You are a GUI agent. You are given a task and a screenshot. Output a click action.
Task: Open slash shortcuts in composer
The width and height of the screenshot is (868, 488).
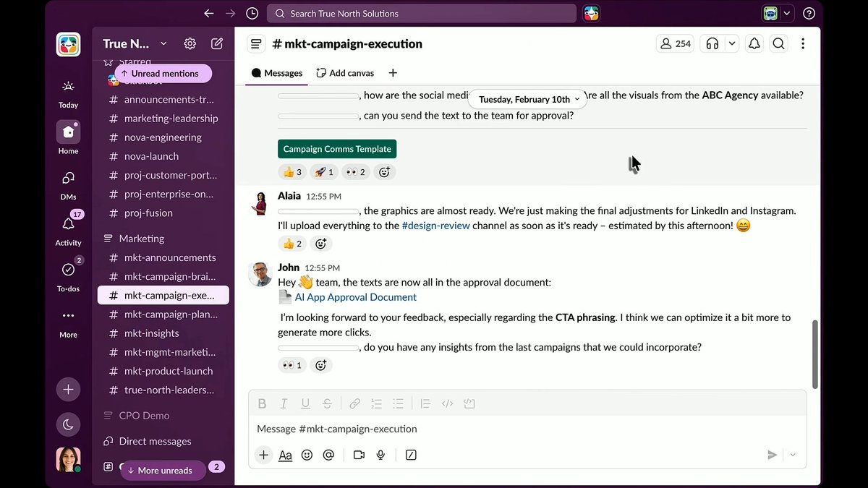coord(411,455)
